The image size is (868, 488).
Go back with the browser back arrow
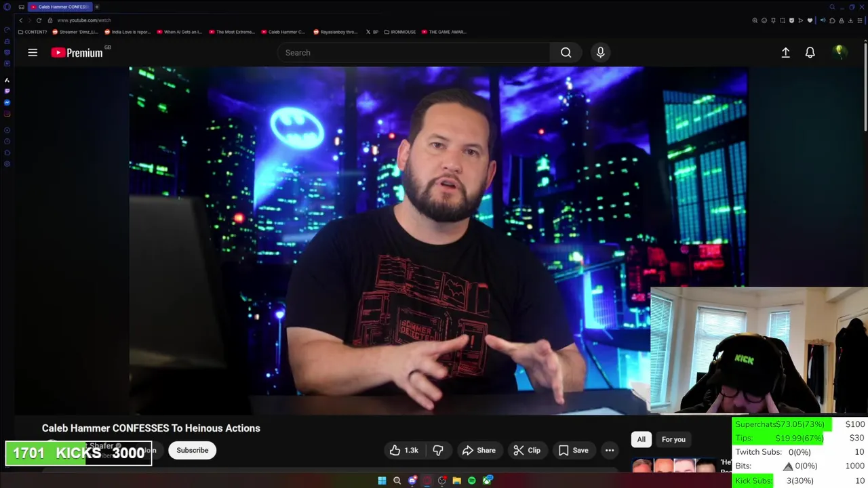20,20
